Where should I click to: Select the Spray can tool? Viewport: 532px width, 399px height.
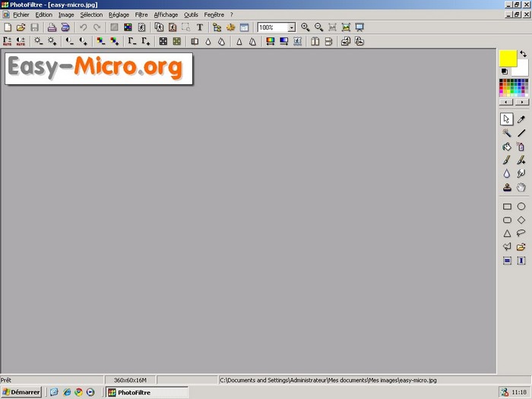521,147
